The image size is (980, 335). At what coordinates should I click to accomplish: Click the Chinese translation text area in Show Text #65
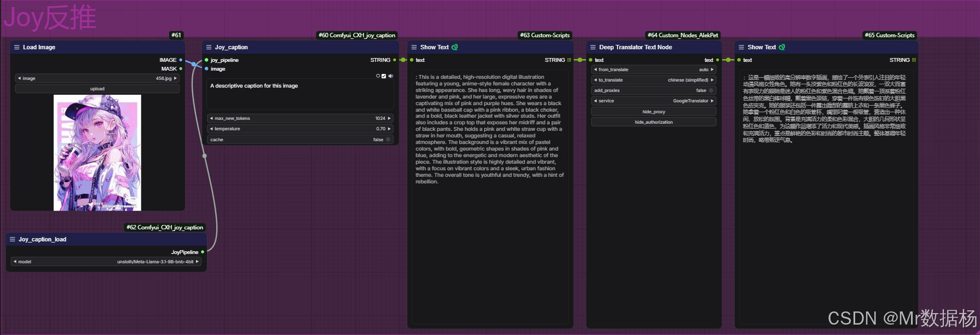tap(826, 198)
